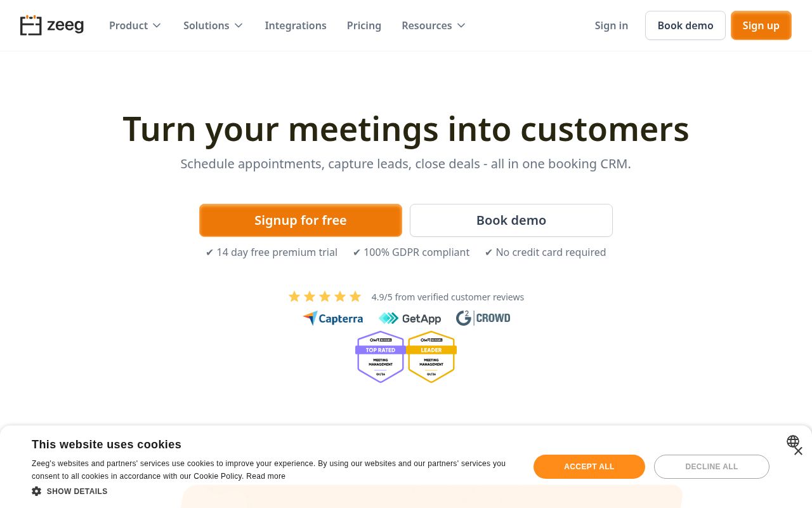Close the cookie banner
This screenshot has width=812, height=508.
click(x=798, y=451)
